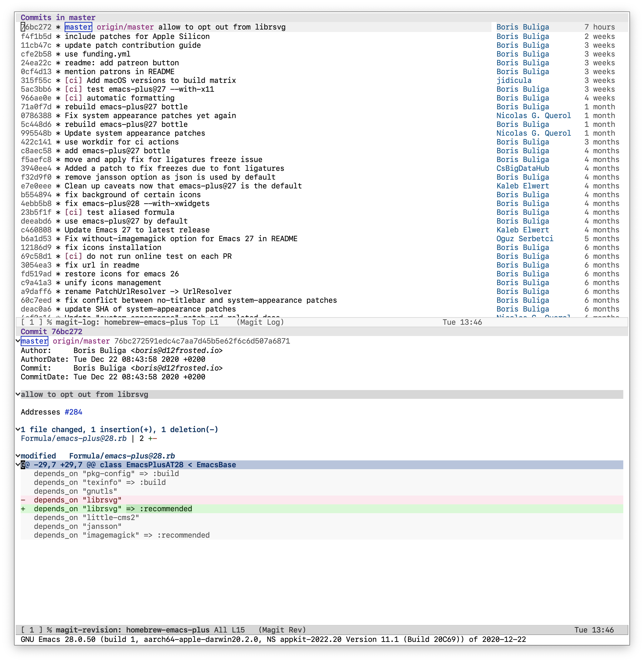Viewport: 644px width, 662px height.
Task: Click origin/master label in the log row
Action: coord(125,27)
